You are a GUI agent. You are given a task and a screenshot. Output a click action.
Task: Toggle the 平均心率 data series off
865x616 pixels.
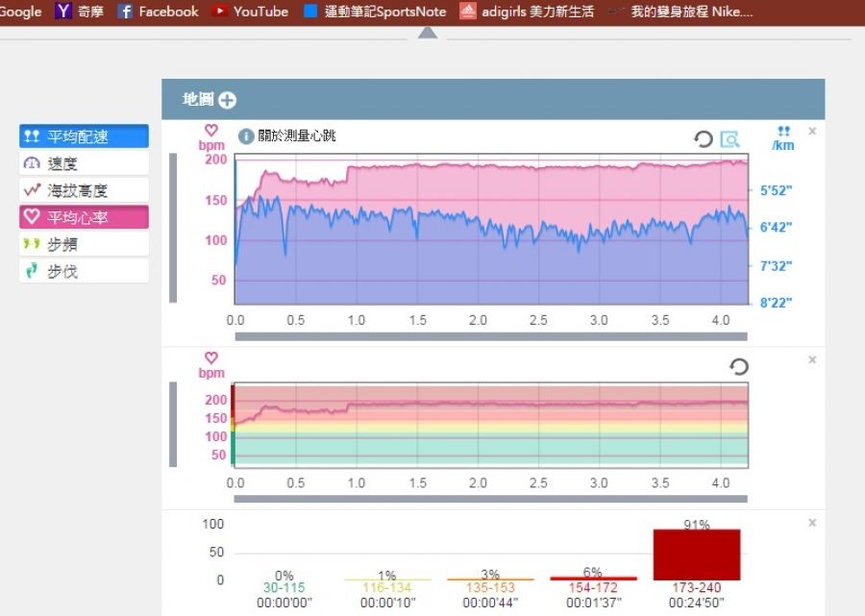(84, 217)
